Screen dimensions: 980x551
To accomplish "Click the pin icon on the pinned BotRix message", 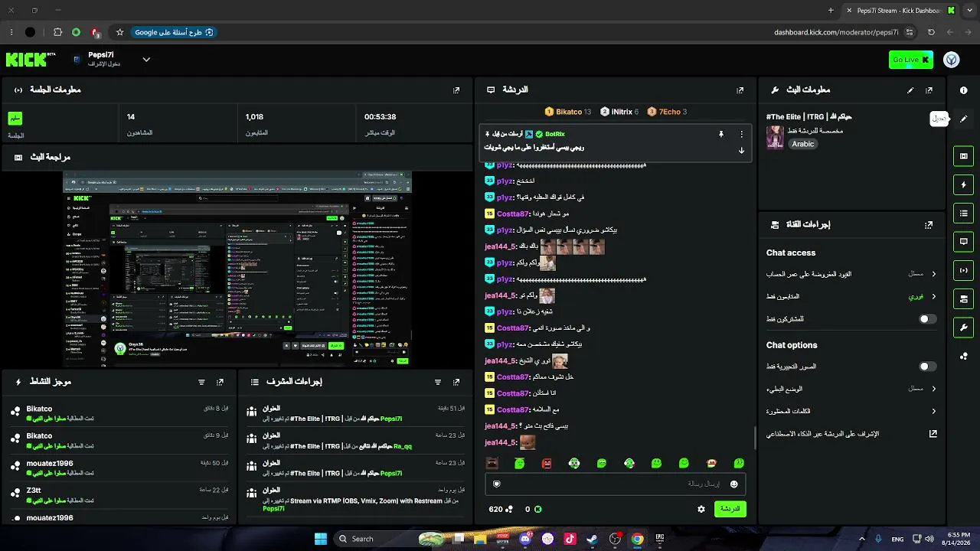I will tap(720, 134).
